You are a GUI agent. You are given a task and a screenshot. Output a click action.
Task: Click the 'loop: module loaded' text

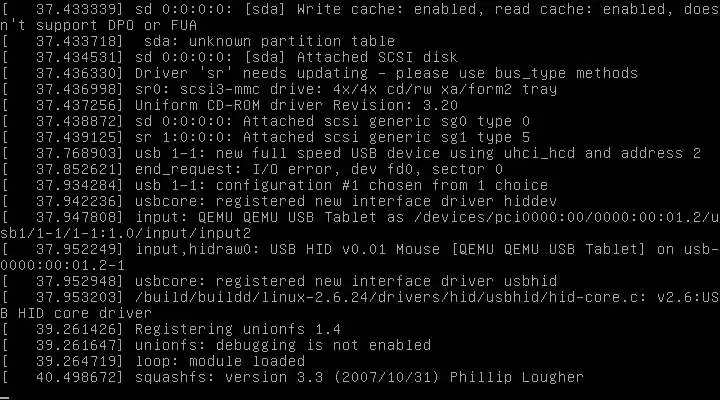220,361
